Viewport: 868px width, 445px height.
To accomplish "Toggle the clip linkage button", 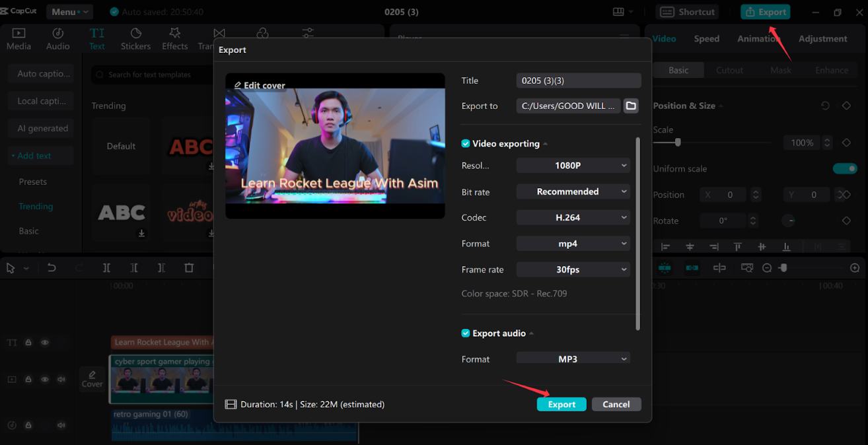I will click(x=692, y=268).
